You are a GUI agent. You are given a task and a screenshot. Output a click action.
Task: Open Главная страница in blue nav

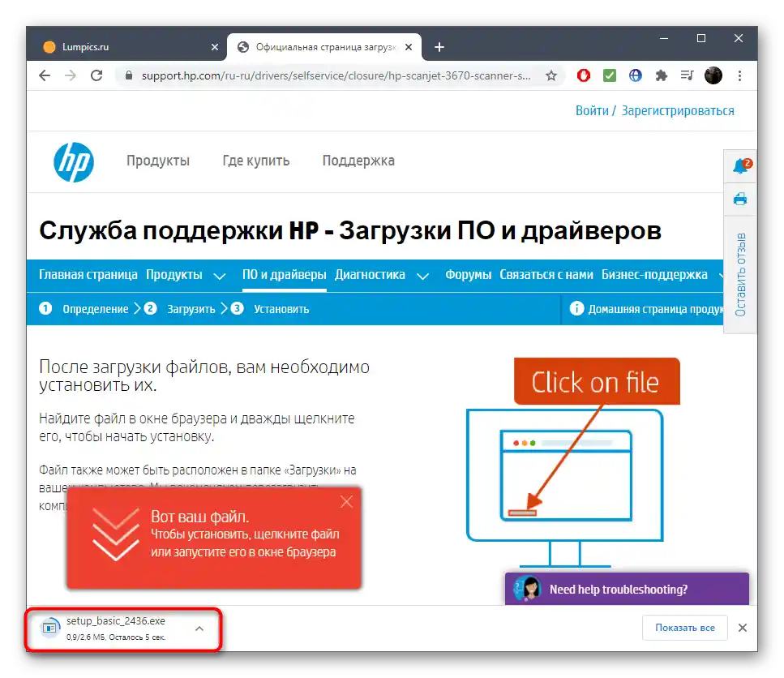(88, 274)
